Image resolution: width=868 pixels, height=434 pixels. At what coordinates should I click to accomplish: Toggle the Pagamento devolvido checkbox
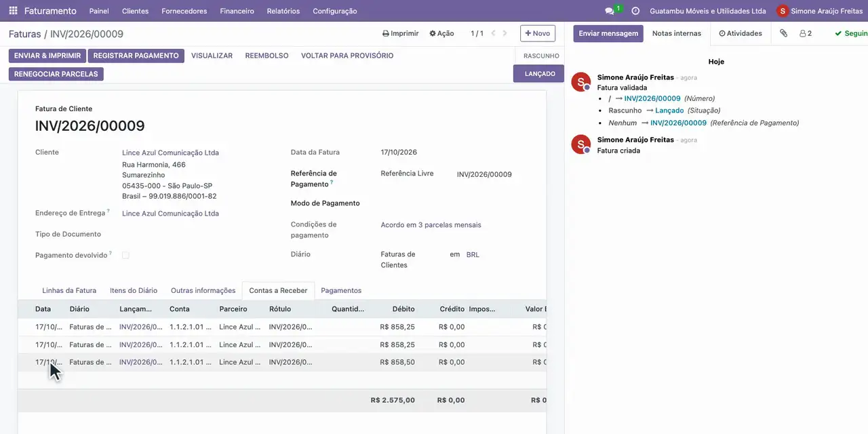(x=125, y=256)
